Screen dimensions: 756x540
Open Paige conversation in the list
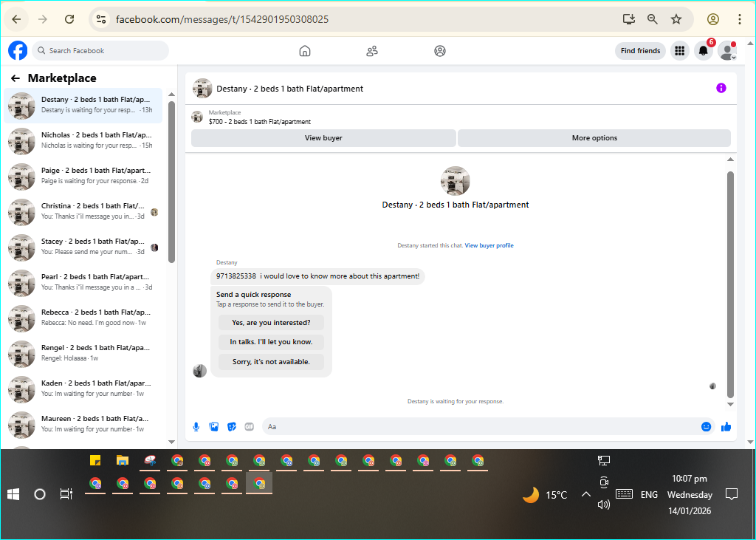[83, 176]
